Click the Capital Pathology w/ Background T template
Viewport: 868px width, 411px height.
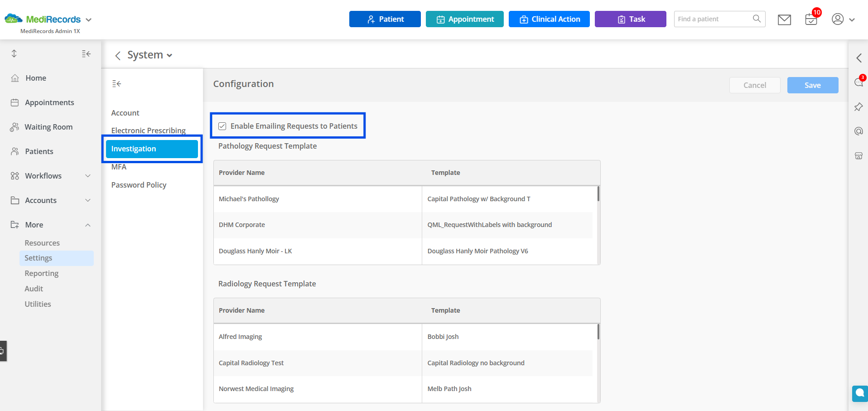click(479, 199)
